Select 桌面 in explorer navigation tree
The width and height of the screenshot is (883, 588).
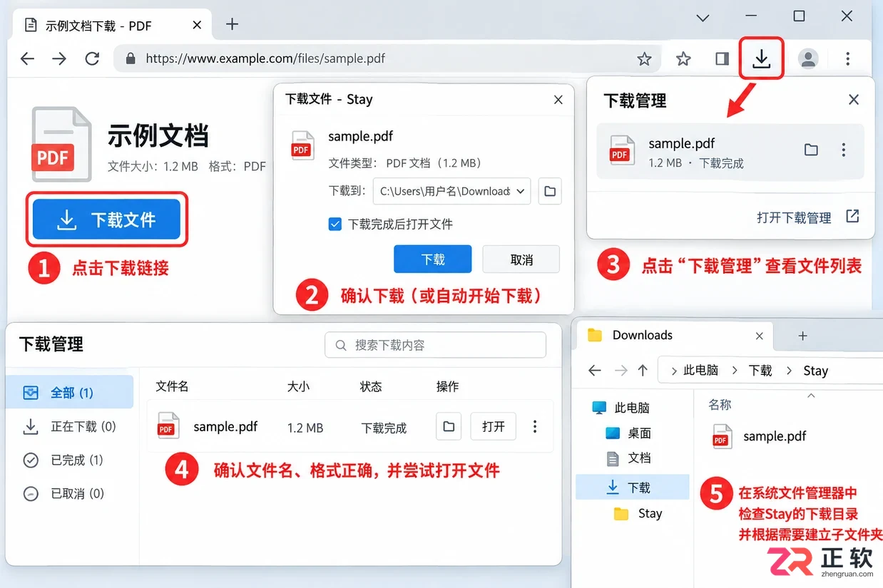pos(628,433)
